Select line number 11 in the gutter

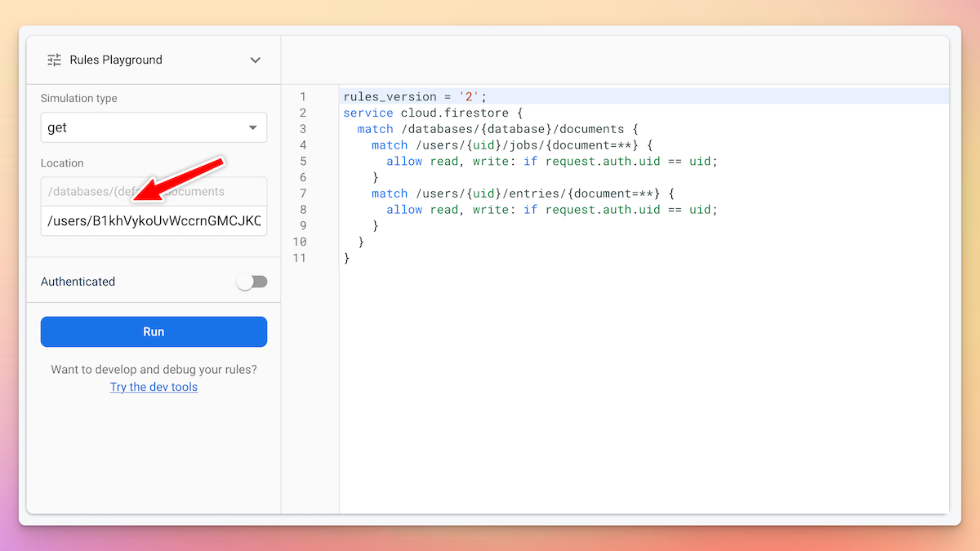[x=300, y=258]
